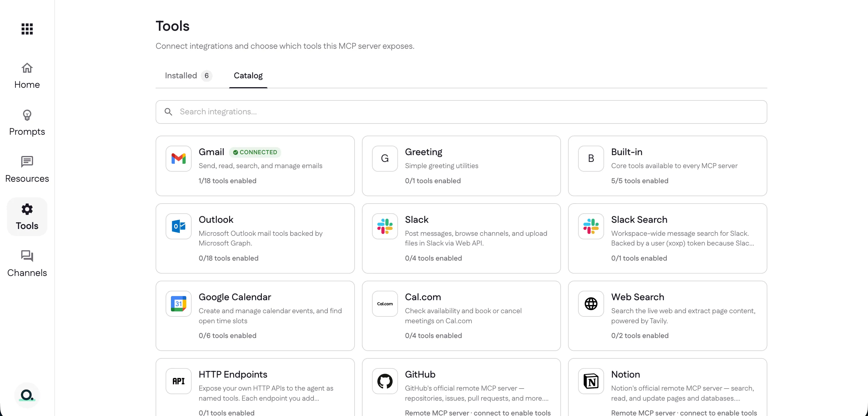The height and width of the screenshot is (416, 868).
Task: Click '1/18 tools enabled' on Gmail
Action: pyautogui.click(x=227, y=181)
